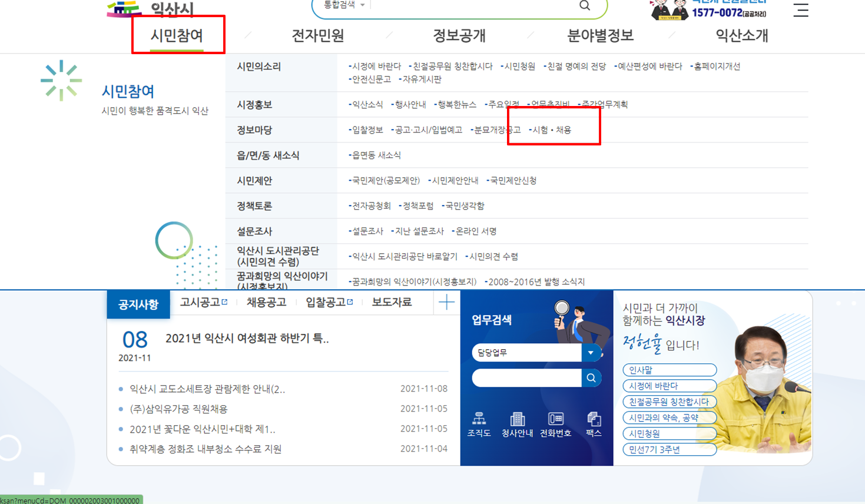
Task: Open 시민의견 수렴 link
Action: [x=492, y=257]
